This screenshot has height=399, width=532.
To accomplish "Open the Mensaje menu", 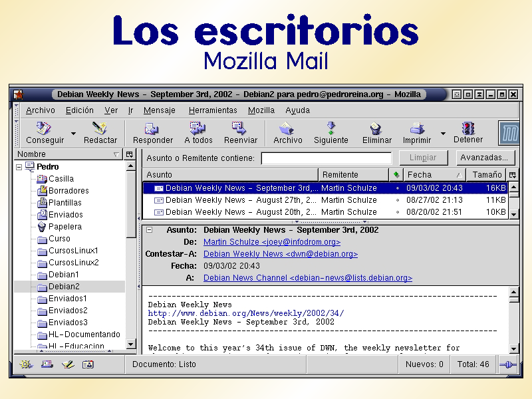I will click(x=160, y=110).
